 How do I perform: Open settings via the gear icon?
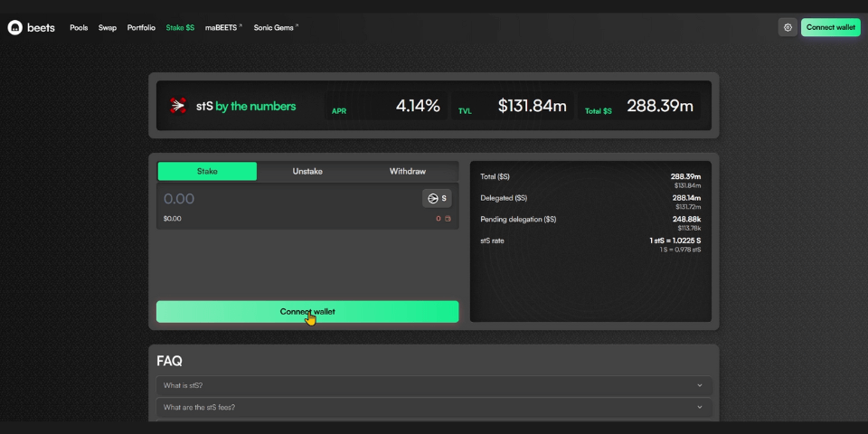click(x=788, y=27)
